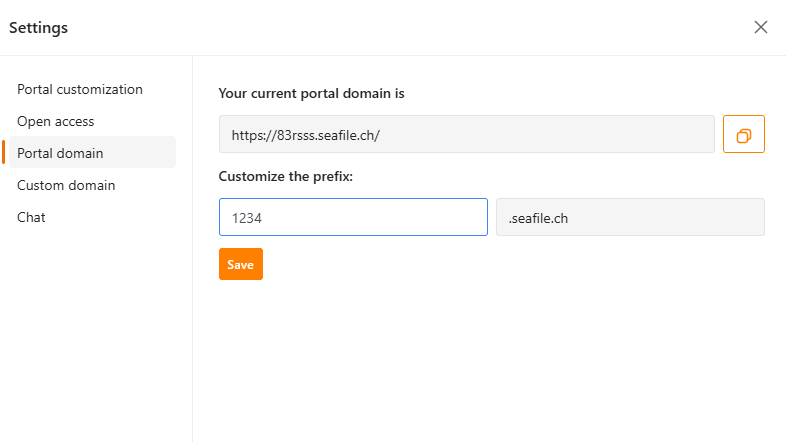The height and width of the screenshot is (442, 786).
Task: Click the Settings dialog title
Action: 39,28
